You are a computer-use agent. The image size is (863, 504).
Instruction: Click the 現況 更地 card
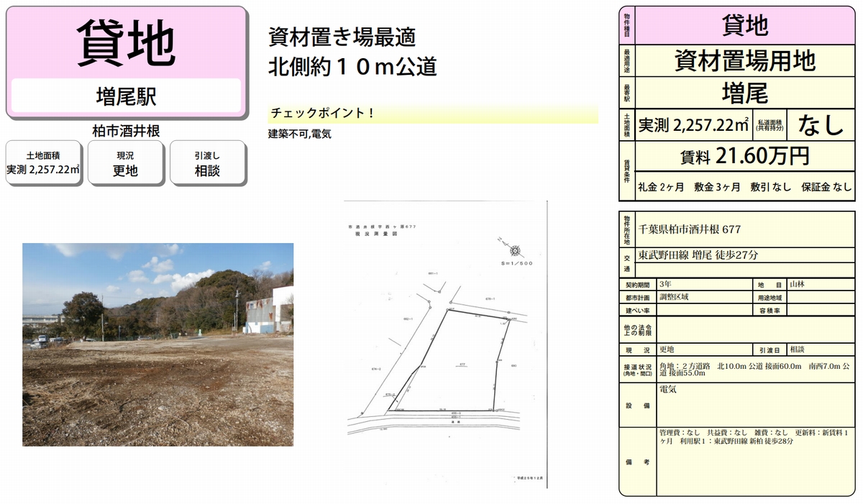126,163
